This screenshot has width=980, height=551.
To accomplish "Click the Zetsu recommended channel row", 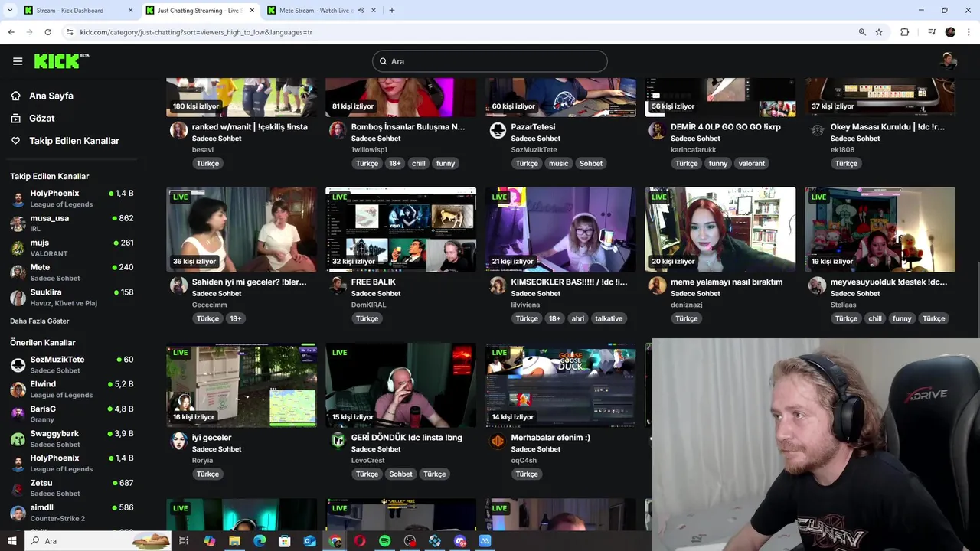I will click(x=73, y=487).
